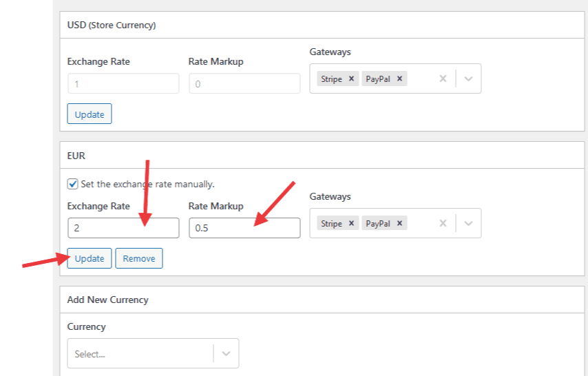Expand the USD Gateways dropdown arrow
The width and height of the screenshot is (588, 376).
pos(468,79)
